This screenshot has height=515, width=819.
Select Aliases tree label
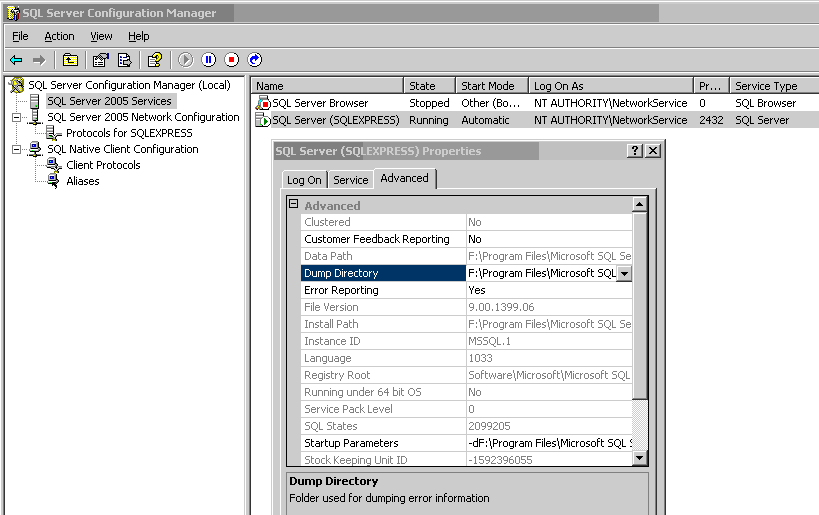tap(83, 181)
